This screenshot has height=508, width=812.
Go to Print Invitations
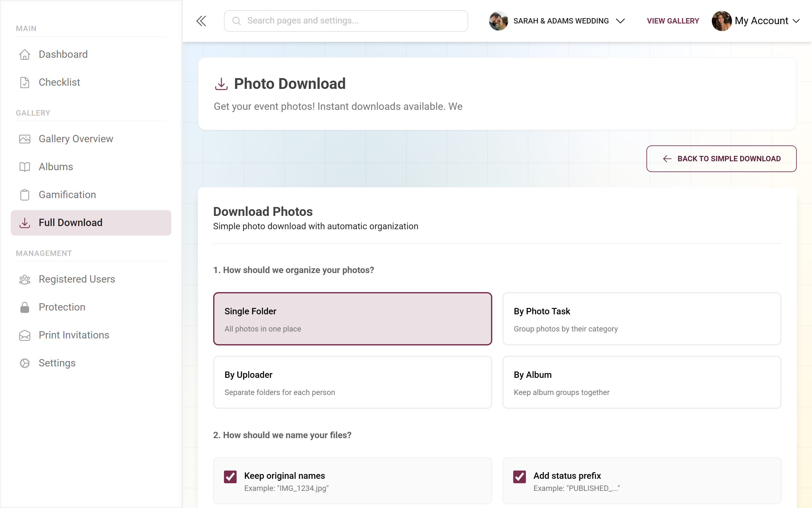pyautogui.click(x=91, y=335)
